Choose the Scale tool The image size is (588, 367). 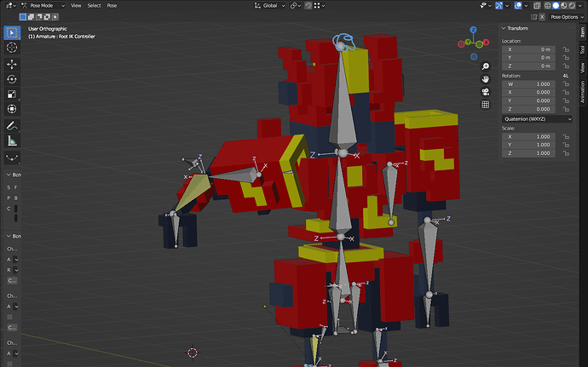pyautogui.click(x=12, y=95)
